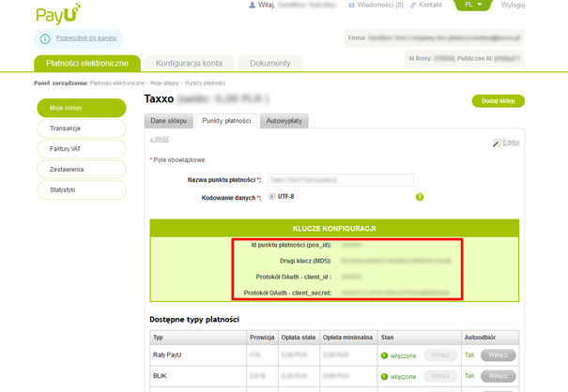The height and width of the screenshot is (392, 568).
Task: Click the green question mark help icon
Action: click(x=420, y=197)
